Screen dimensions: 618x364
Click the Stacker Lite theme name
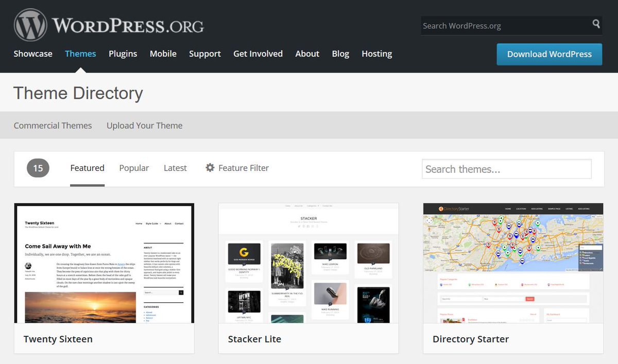pyautogui.click(x=254, y=339)
